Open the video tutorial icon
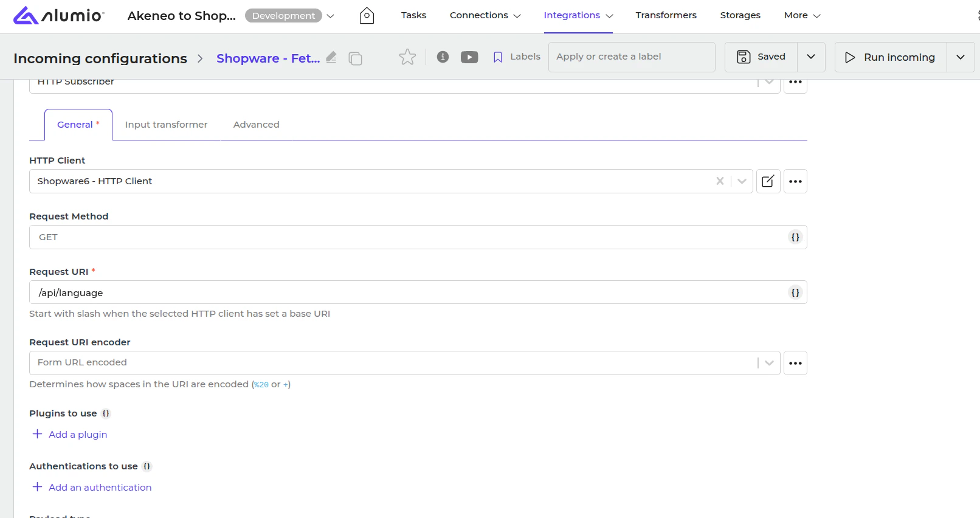This screenshot has width=980, height=518. click(x=469, y=57)
